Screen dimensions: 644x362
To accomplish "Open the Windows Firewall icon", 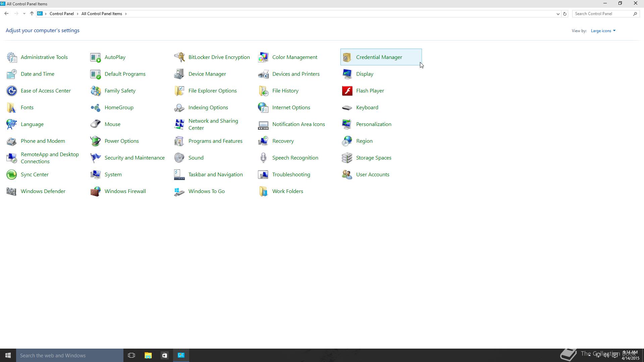I will point(96,191).
